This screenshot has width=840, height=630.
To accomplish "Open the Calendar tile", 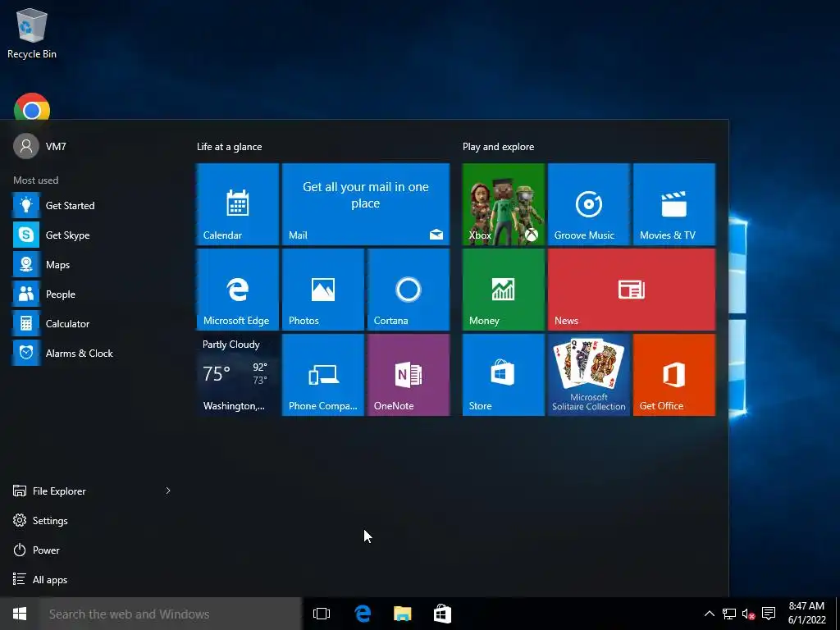I will 237,204.
